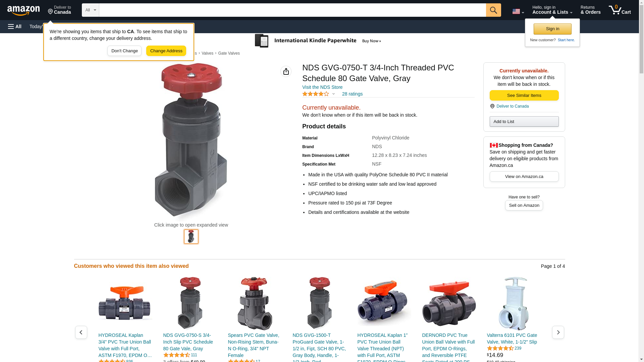Image resolution: width=644 pixels, height=362 pixels.
Task: Expand the Account & Lists menu
Action: click(x=552, y=10)
